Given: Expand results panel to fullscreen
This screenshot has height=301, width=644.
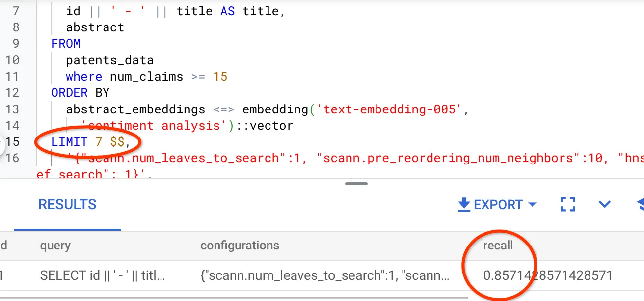Looking at the screenshot, I should tap(567, 205).
